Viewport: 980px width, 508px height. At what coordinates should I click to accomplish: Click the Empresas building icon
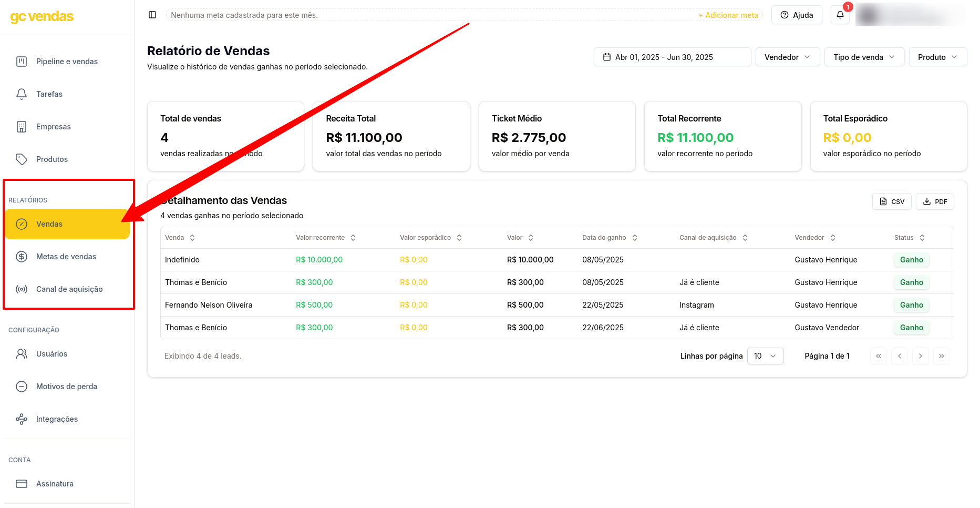[22, 127]
